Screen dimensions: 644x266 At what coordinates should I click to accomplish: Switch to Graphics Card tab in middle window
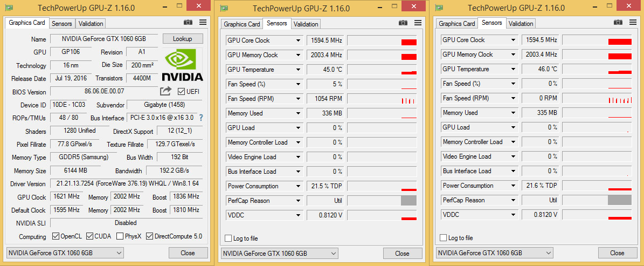[x=242, y=24]
